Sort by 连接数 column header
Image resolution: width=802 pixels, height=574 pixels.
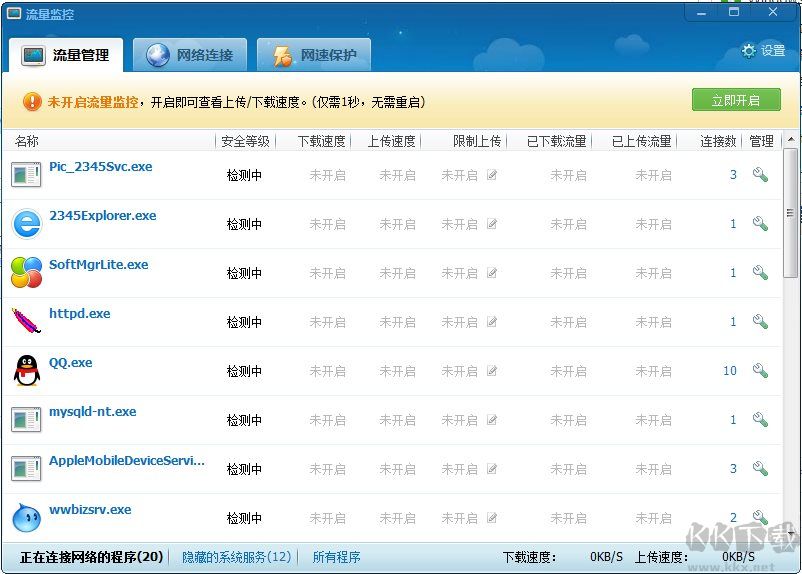click(718, 141)
